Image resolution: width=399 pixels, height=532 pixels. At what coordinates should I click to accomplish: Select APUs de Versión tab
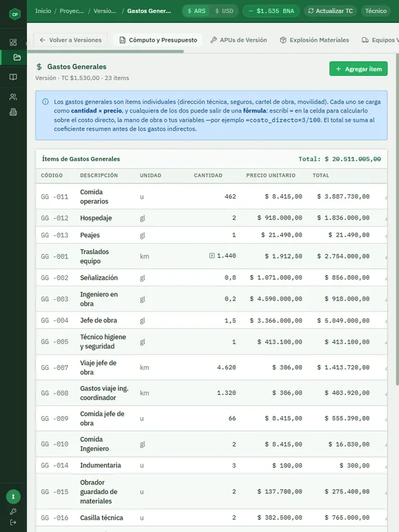pos(239,40)
